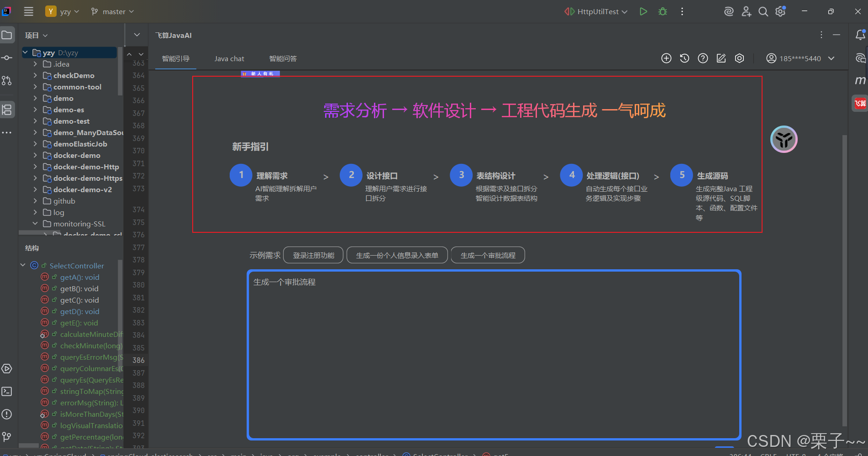The image size is (868, 456).
Task: Expand the common-tool folder
Action: click(35, 87)
